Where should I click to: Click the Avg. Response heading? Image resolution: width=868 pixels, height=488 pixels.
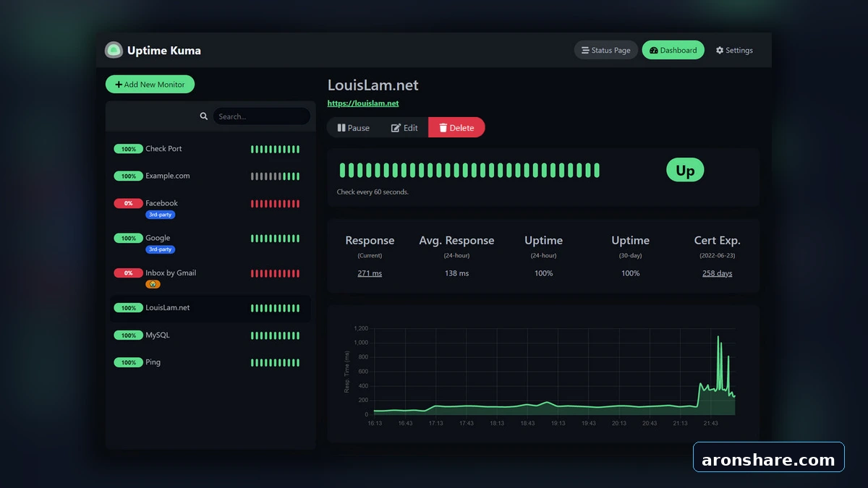coord(456,240)
